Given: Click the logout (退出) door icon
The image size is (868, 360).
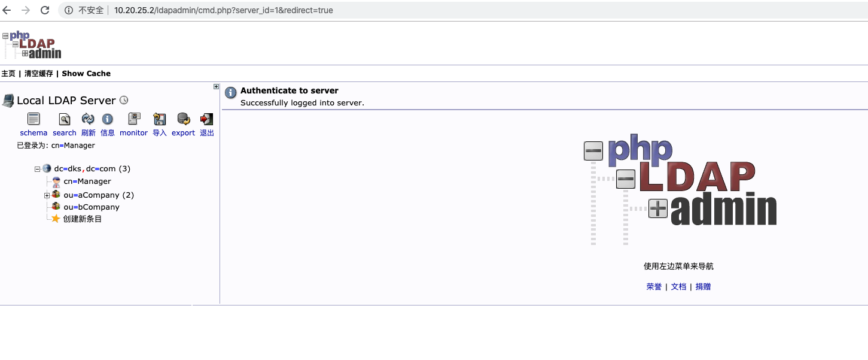Looking at the screenshot, I should point(207,119).
